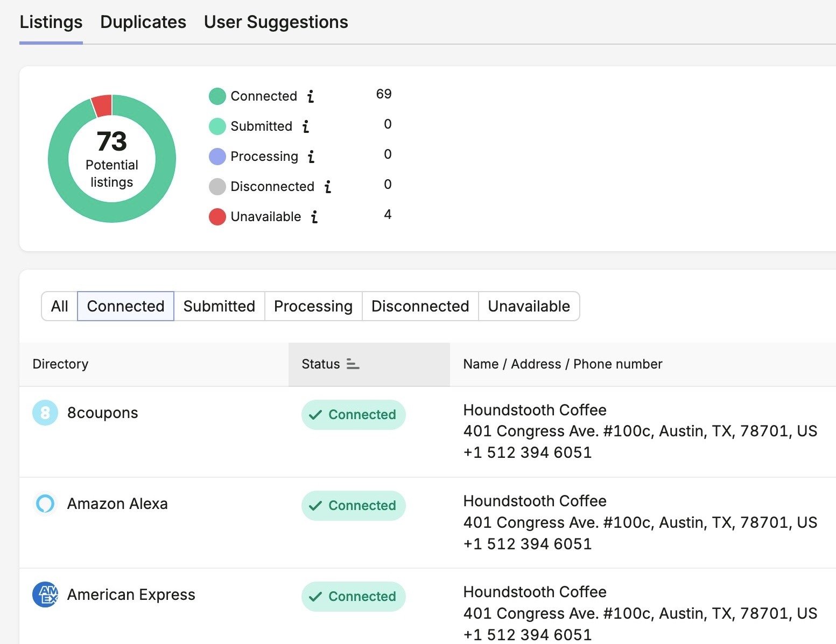
Task: Click the Status column sort icon
Action: (x=353, y=364)
